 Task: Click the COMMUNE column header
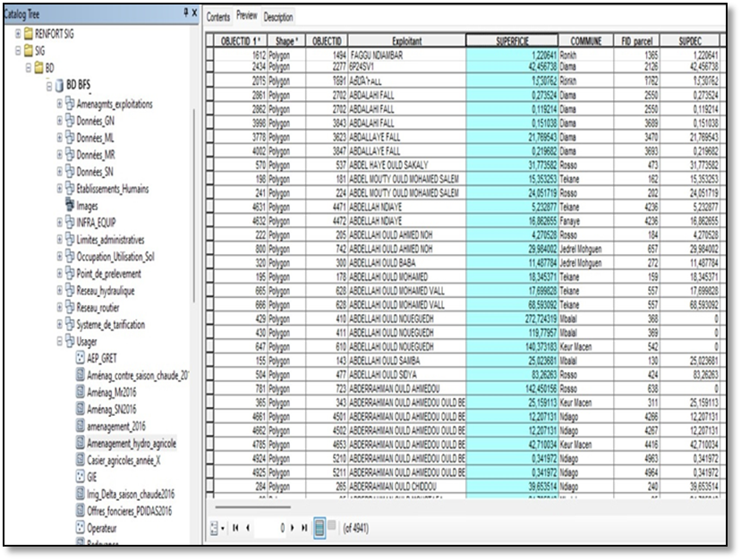click(585, 42)
